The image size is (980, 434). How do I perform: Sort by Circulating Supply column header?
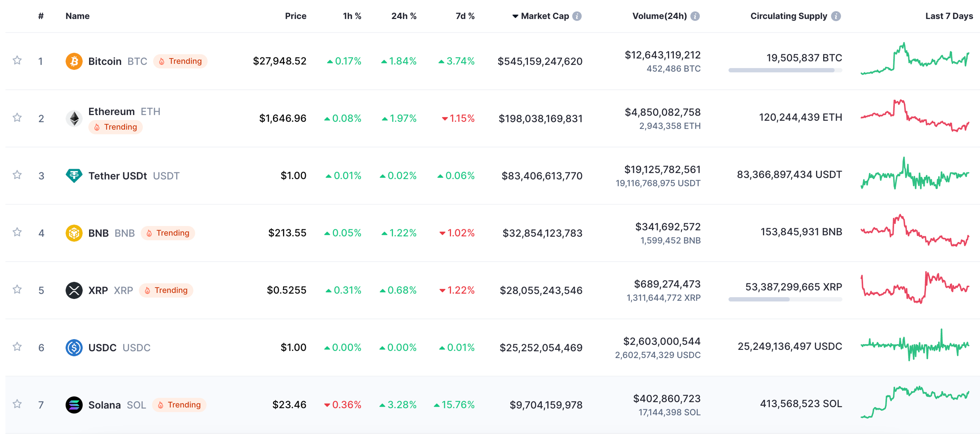tap(789, 16)
